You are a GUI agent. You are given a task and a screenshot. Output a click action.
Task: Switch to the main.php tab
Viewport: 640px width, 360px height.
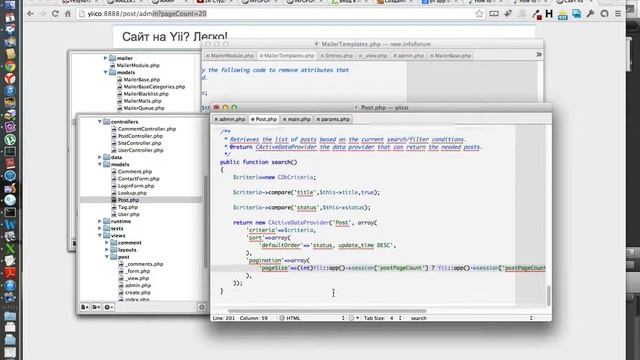pos(297,120)
